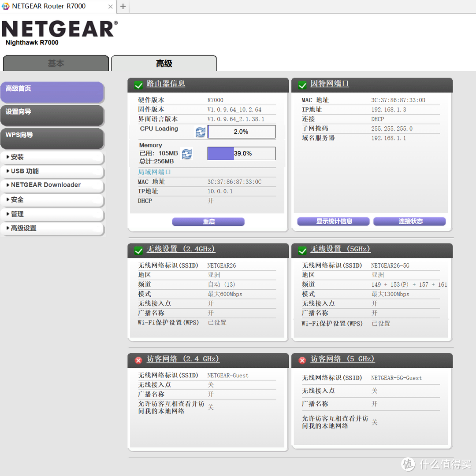Click green check icon beside 路由器信息
Screen dimensions: 476x476
(138, 85)
